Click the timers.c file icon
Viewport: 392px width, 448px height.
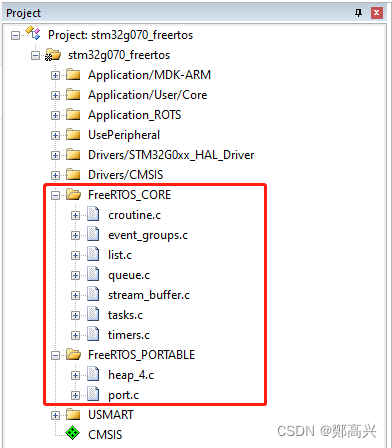click(93, 334)
